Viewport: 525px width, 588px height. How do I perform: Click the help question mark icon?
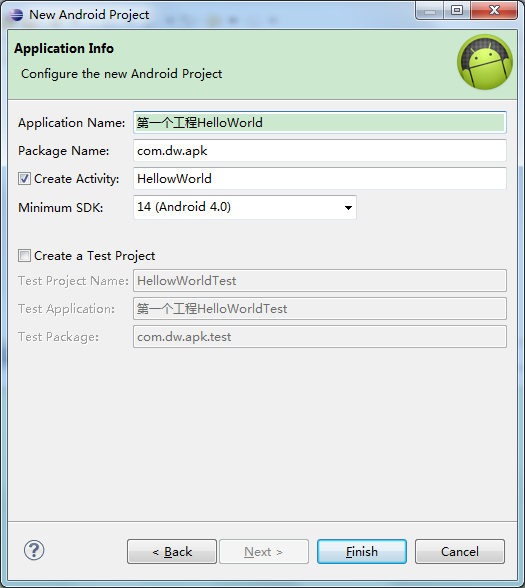34,550
